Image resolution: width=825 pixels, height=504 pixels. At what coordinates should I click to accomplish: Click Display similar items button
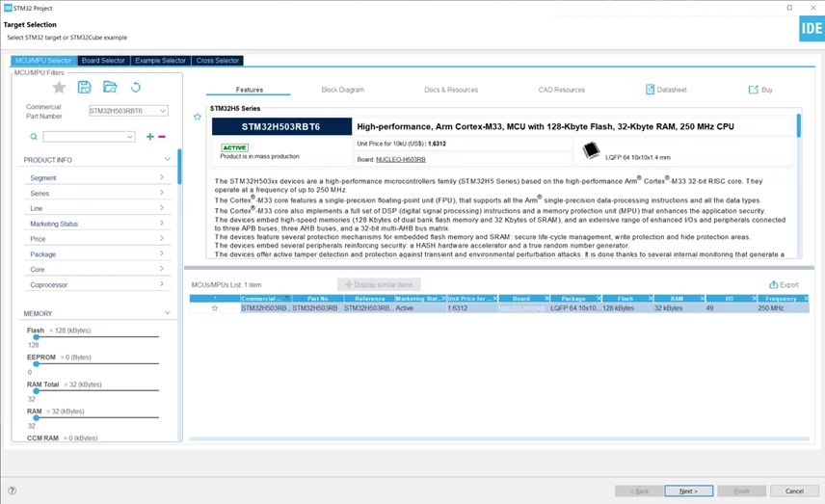[x=379, y=284]
